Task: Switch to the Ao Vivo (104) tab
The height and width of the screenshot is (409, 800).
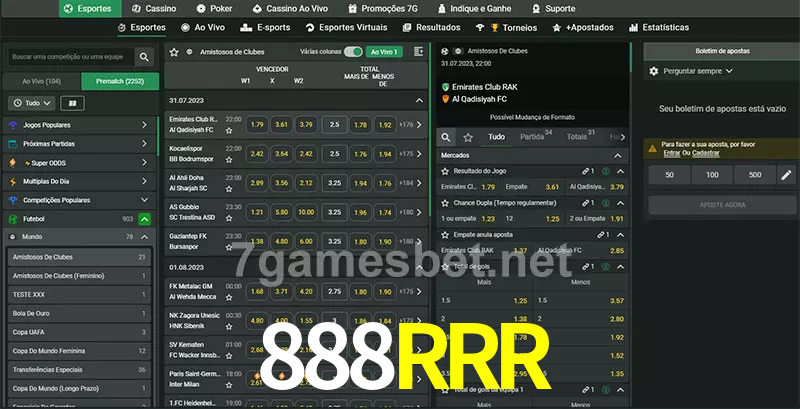Action: pos(42,81)
